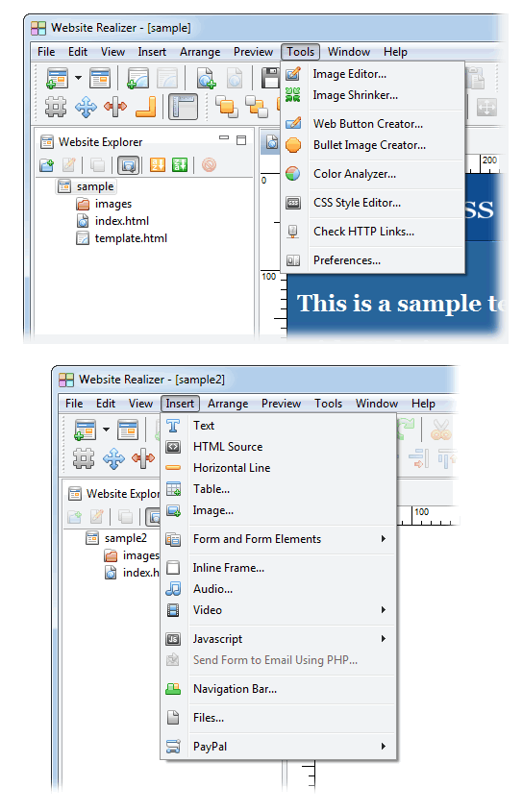Image resolution: width=523 pixels, height=812 pixels.
Task: Expand the Javascript submenu arrow
Action: 383,639
